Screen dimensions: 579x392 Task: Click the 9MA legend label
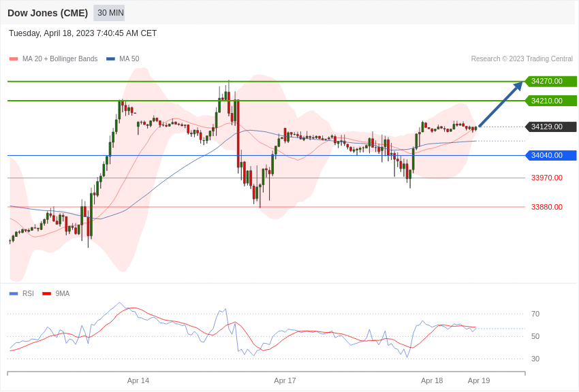63,294
